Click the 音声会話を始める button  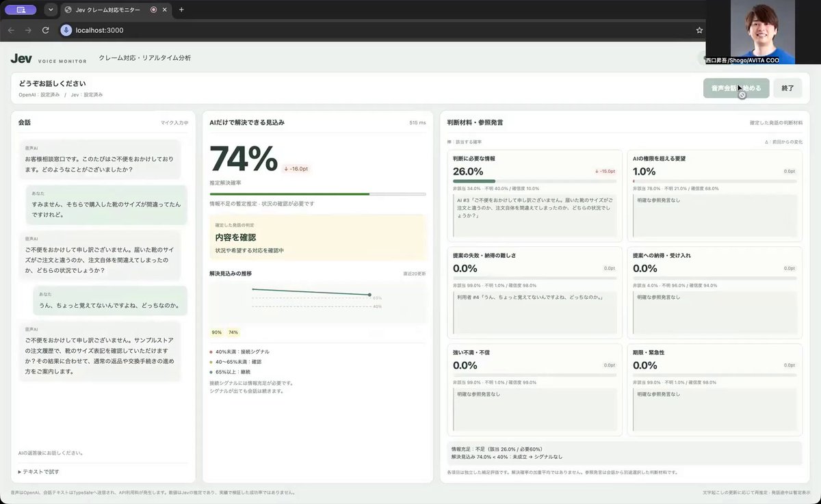pos(736,88)
